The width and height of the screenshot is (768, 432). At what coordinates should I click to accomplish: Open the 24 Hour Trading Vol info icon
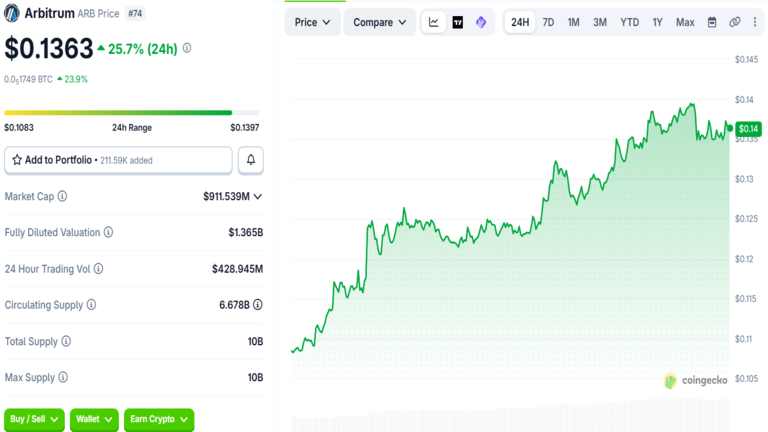98,269
